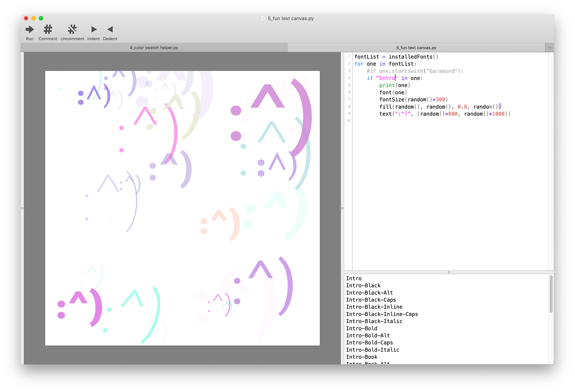Click output line 'Intro-Black'
The height and width of the screenshot is (392, 575).
[363, 286]
